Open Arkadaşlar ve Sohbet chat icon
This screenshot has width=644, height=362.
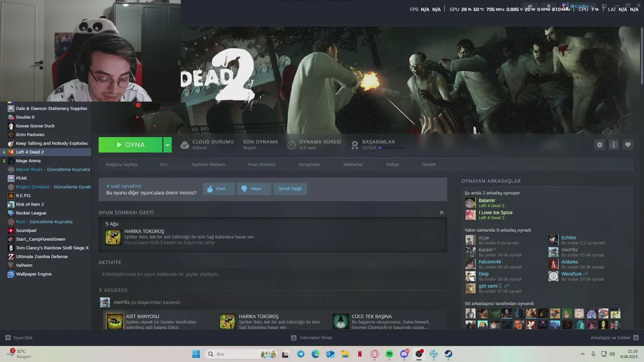pyautogui.click(x=636, y=338)
